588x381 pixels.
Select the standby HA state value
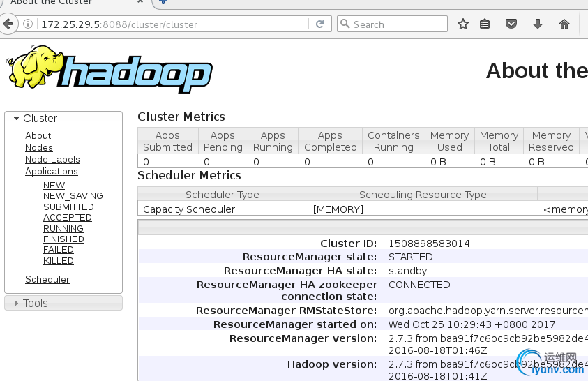click(407, 271)
